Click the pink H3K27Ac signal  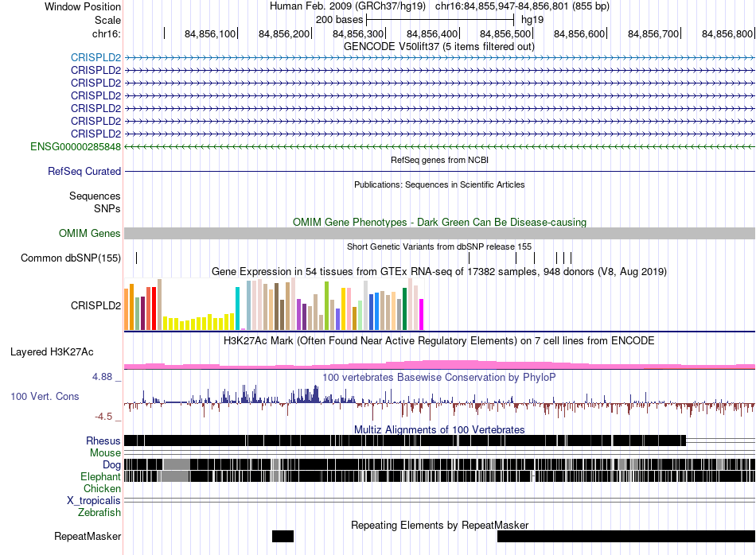pyautogui.click(x=439, y=365)
